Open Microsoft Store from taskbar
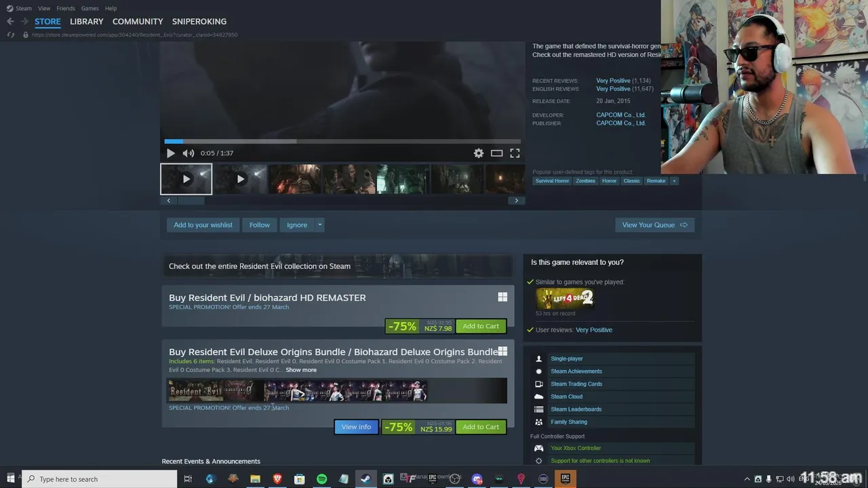Image resolution: width=868 pixels, height=488 pixels. tap(299, 479)
